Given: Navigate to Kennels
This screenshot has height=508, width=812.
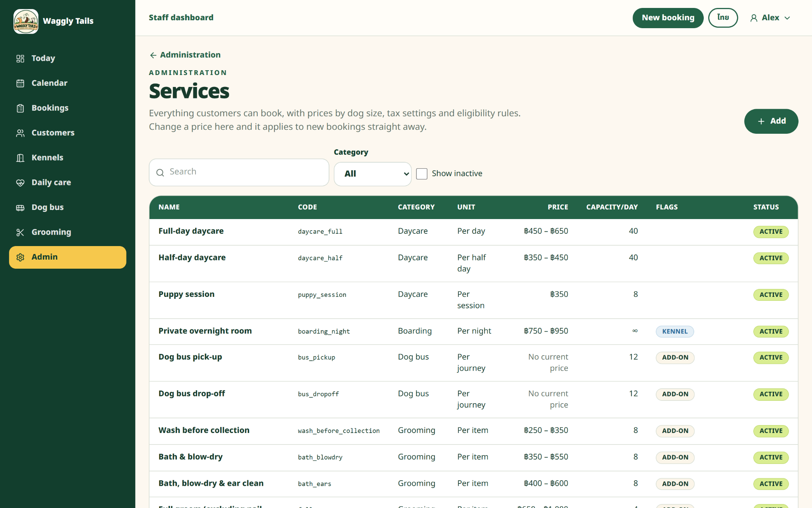Looking at the screenshot, I should tap(67, 158).
